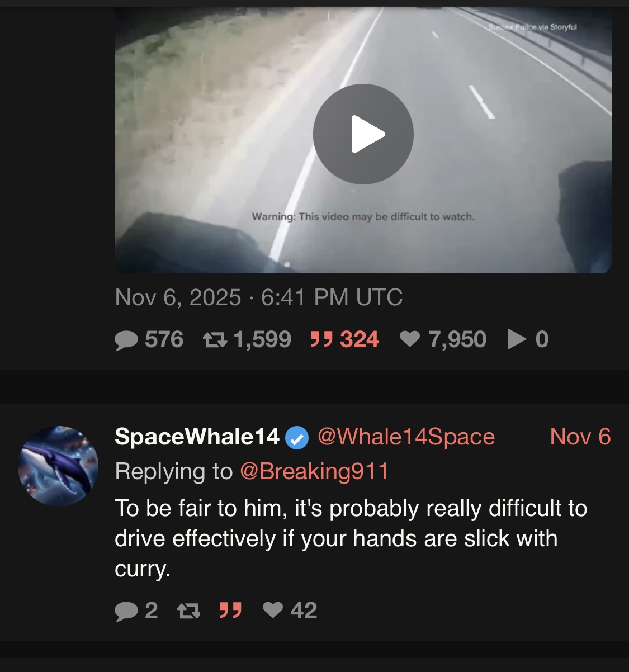Open the SpaceWhale14 display name
This screenshot has width=629, height=672.
[x=197, y=437]
